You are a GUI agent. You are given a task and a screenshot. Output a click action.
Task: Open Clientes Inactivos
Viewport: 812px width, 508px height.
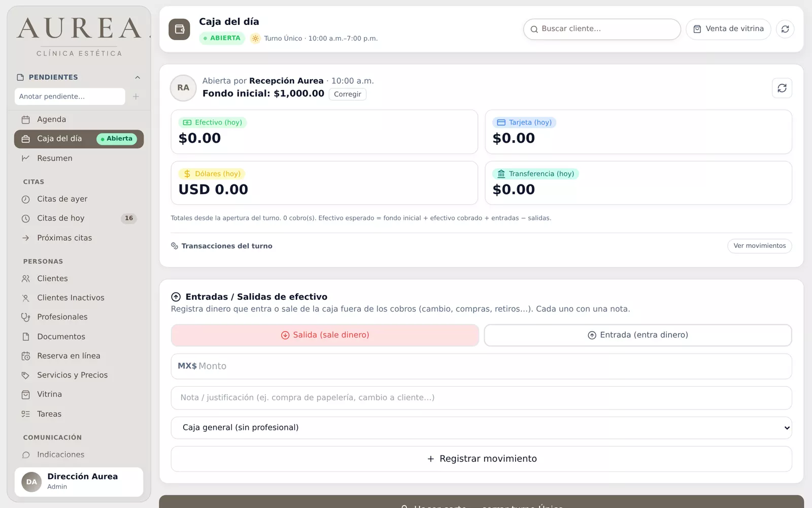(79, 298)
